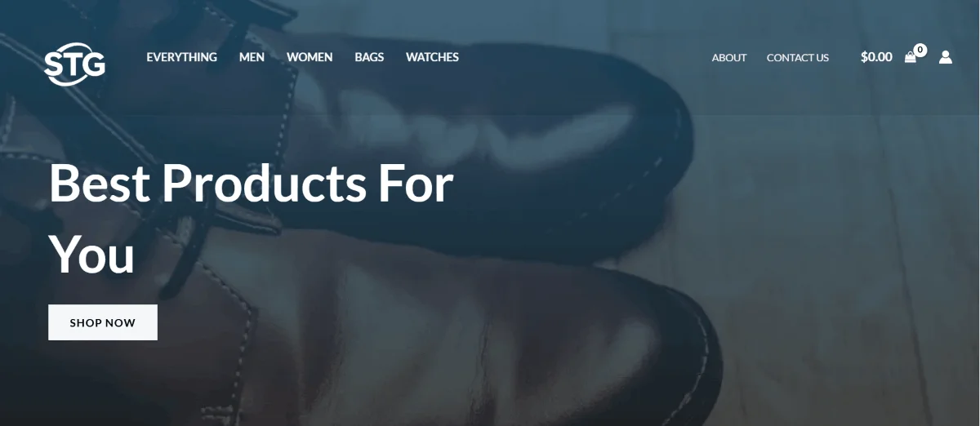The width and height of the screenshot is (980, 426).
Task: Visit the ABOUT page link
Action: (729, 58)
